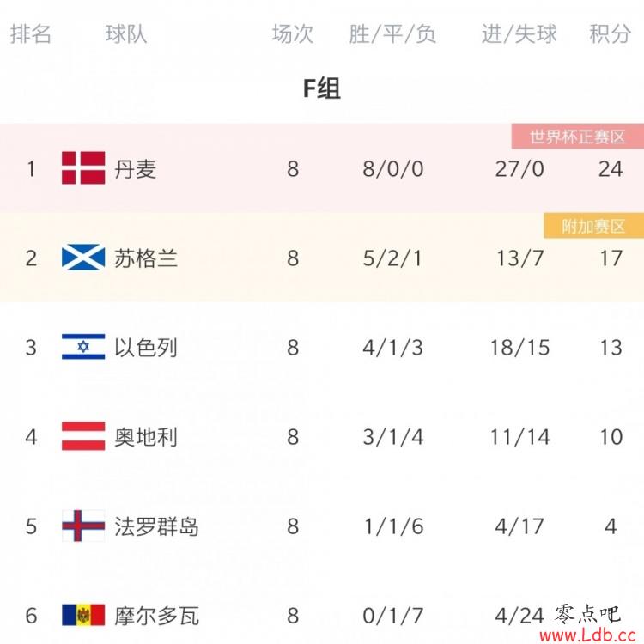Click the 场次 column header
Viewport: 644px width, 644px height.
(x=293, y=33)
